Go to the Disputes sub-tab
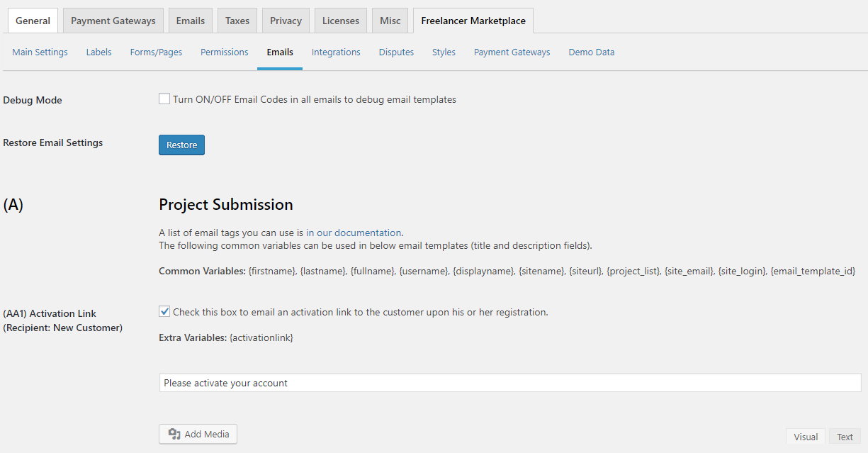 pos(396,52)
